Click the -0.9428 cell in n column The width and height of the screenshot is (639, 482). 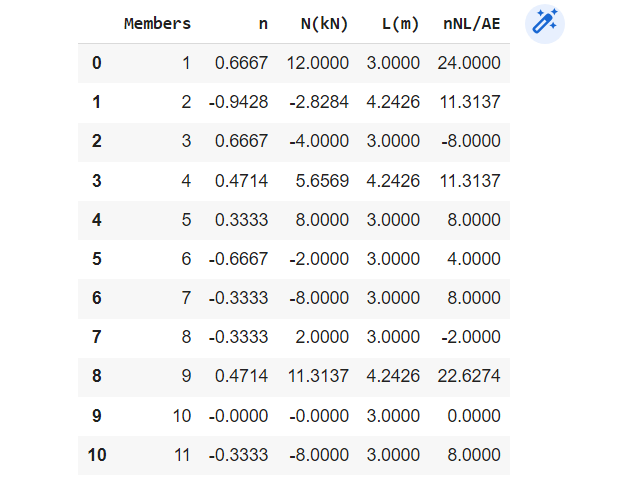coord(239,103)
